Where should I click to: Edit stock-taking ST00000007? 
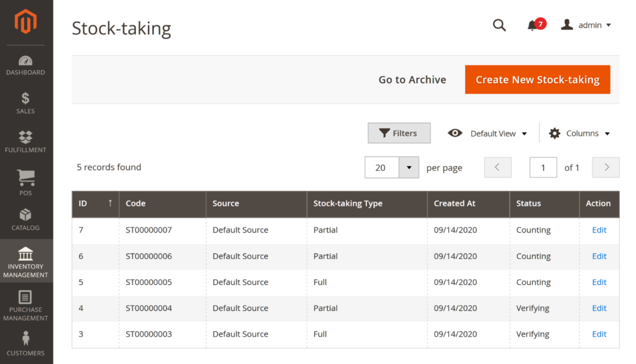coord(598,230)
